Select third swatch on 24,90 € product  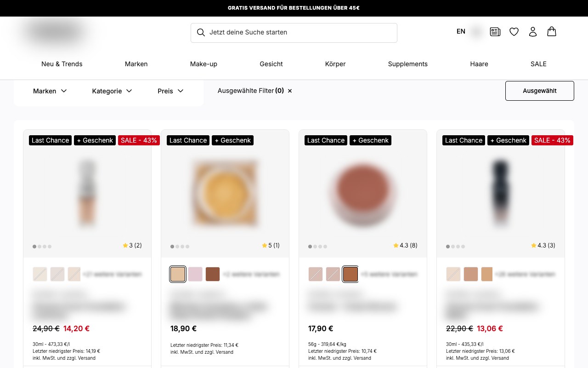pos(74,274)
